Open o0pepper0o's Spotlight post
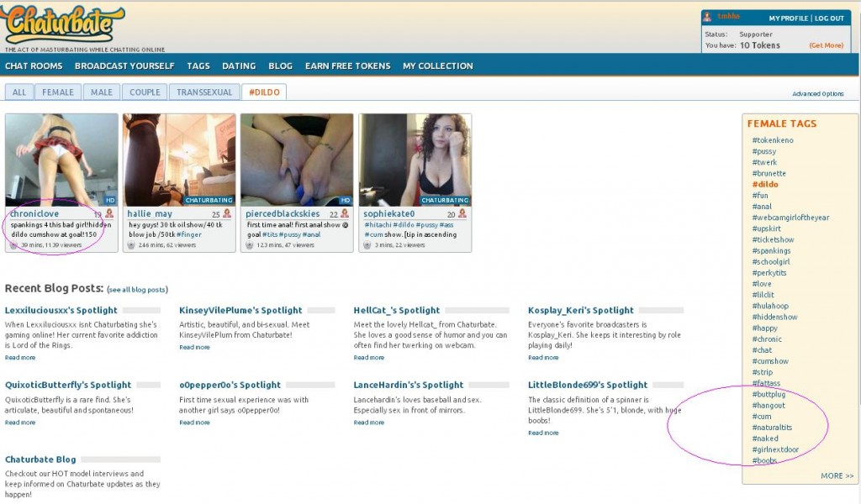Viewport: 861px width, 504px height. point(230,385)
